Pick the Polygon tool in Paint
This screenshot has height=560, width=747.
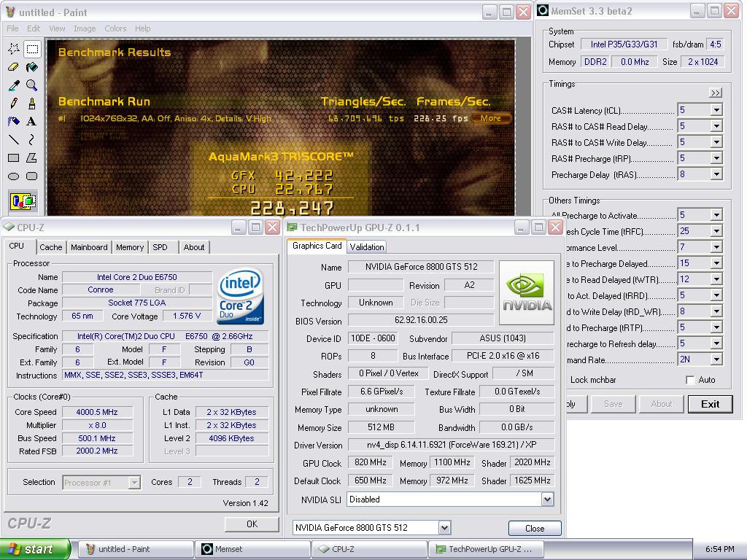pyautogui.click(x=32, y=157)
